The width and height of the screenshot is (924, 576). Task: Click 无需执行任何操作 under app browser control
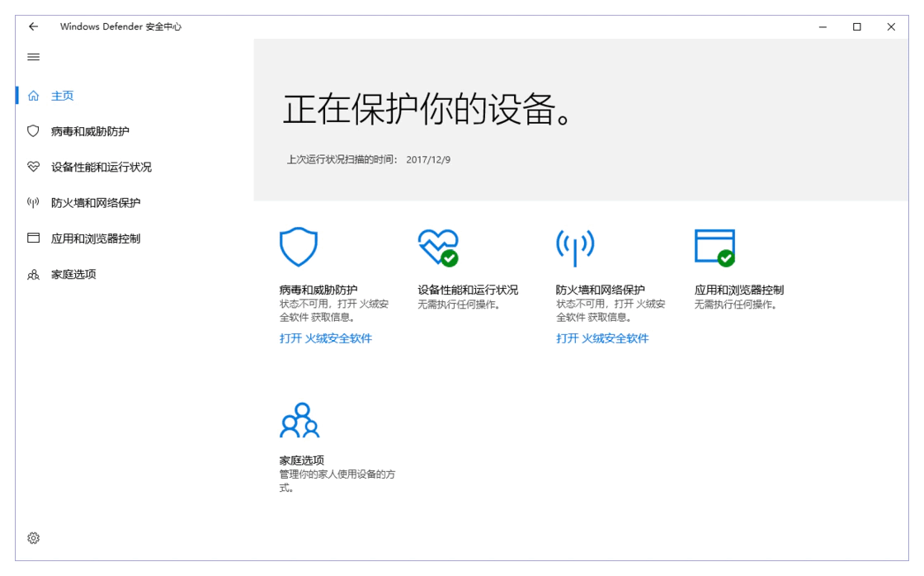click(x=735, y=305)
